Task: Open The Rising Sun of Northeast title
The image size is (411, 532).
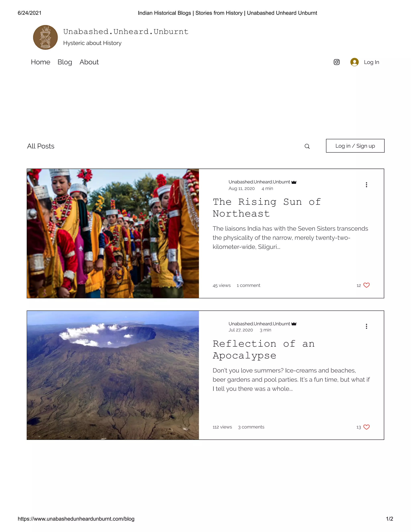Action: pyautogui.click(x=267, y=208)
